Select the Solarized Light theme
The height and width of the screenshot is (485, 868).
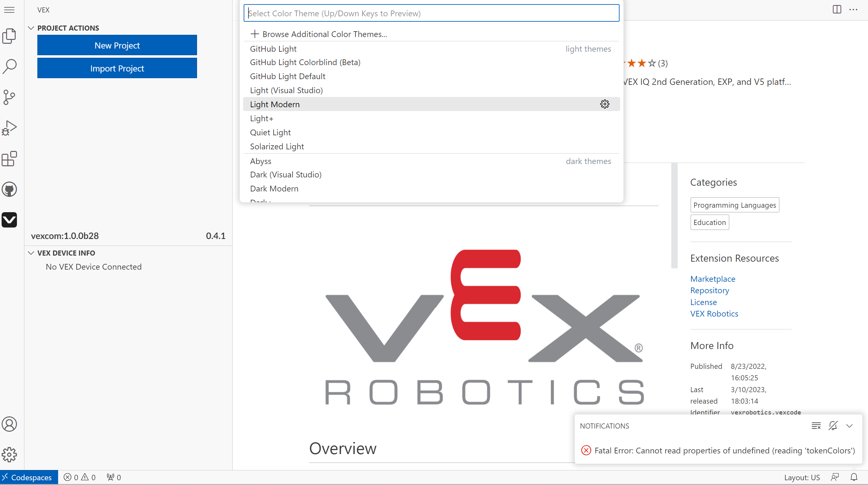[x=431, y=146]
